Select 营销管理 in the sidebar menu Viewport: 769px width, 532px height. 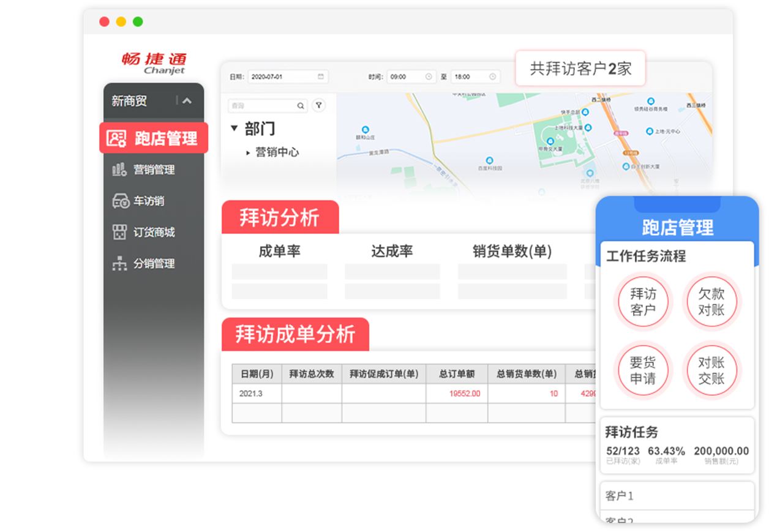[x=154, y=170]
